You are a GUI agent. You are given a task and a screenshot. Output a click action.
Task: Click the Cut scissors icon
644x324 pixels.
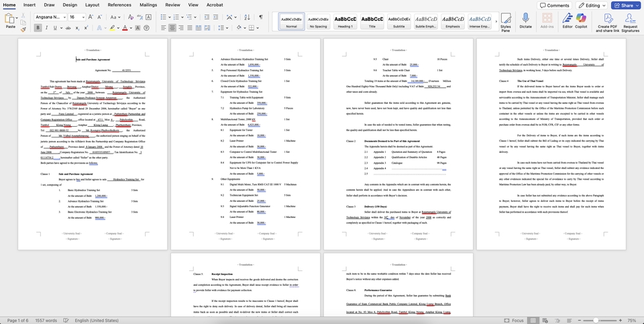tap(23, 15)
